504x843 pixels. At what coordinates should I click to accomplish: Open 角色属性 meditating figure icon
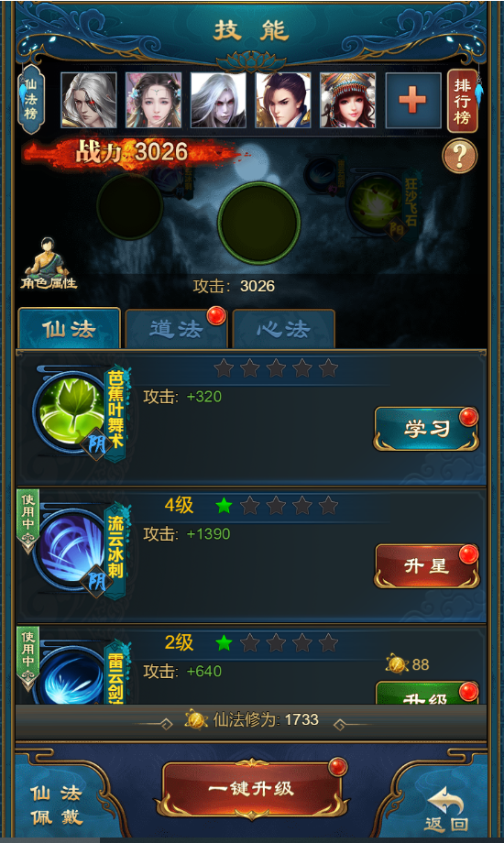tap(49, 264)
